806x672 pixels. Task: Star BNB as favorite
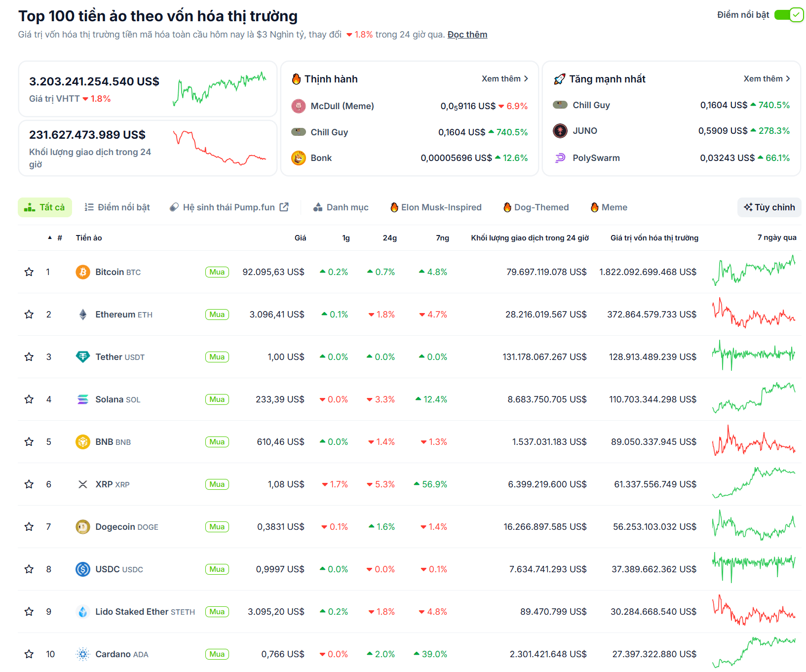point(29,441)
